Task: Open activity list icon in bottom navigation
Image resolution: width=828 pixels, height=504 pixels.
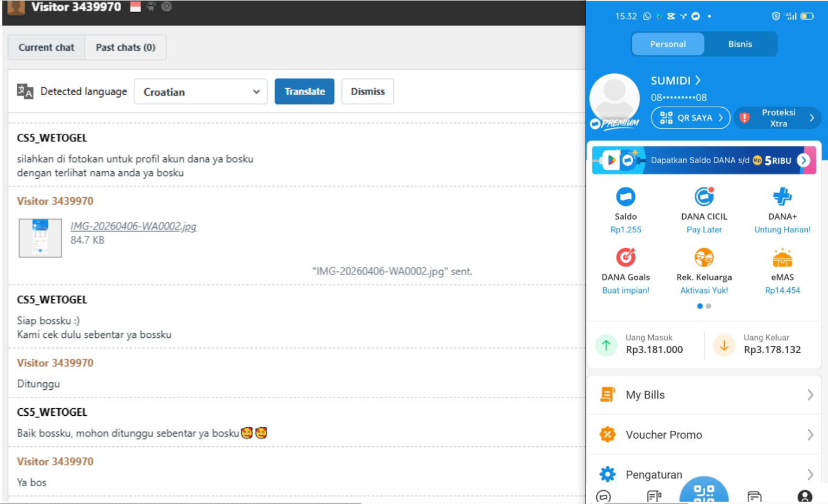Action: (x=654, y=496)
